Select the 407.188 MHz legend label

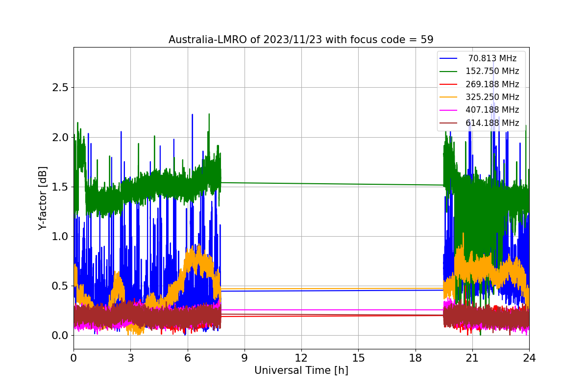pyautogui.click(x=492, y=110)
